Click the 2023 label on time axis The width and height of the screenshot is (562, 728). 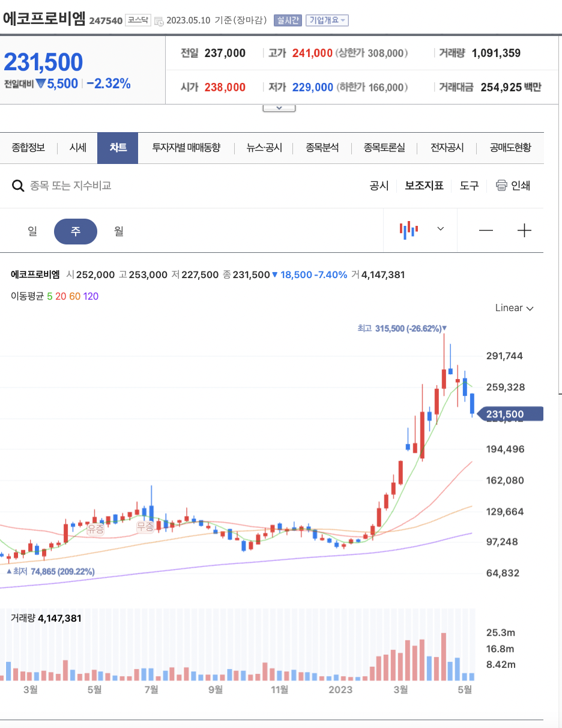click(x=340, y=690)
